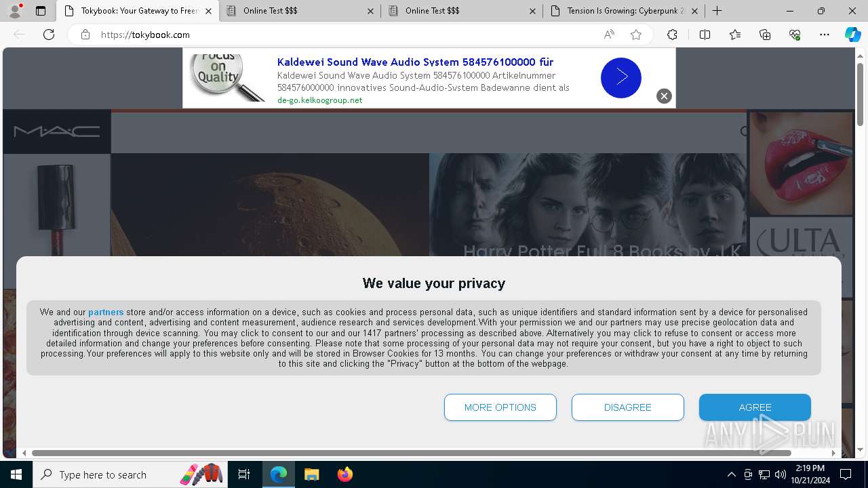Open the Windows Start menu
Screen dimensions: 868x488
(x=16, y=474)
